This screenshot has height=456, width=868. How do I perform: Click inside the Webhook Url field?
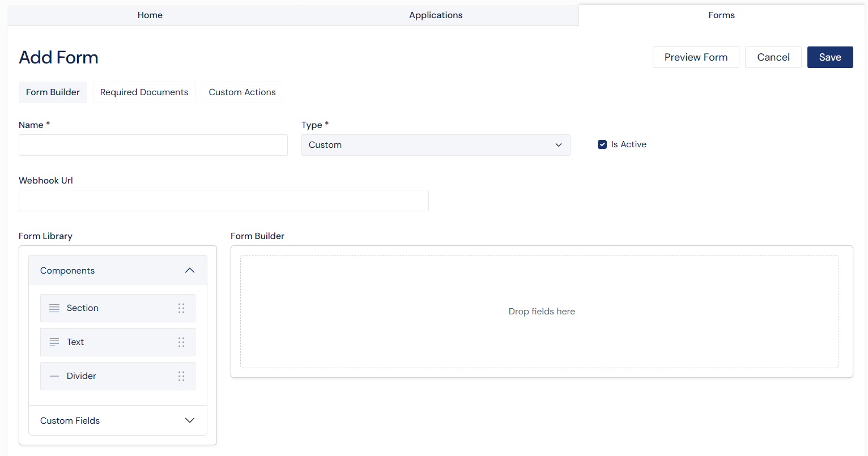[x=223, y=201]
